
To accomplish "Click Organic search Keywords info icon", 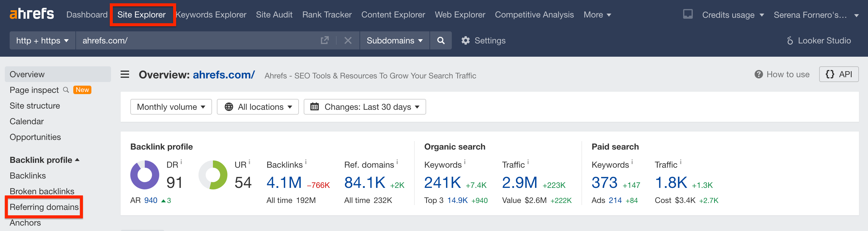I will [465, 162].
